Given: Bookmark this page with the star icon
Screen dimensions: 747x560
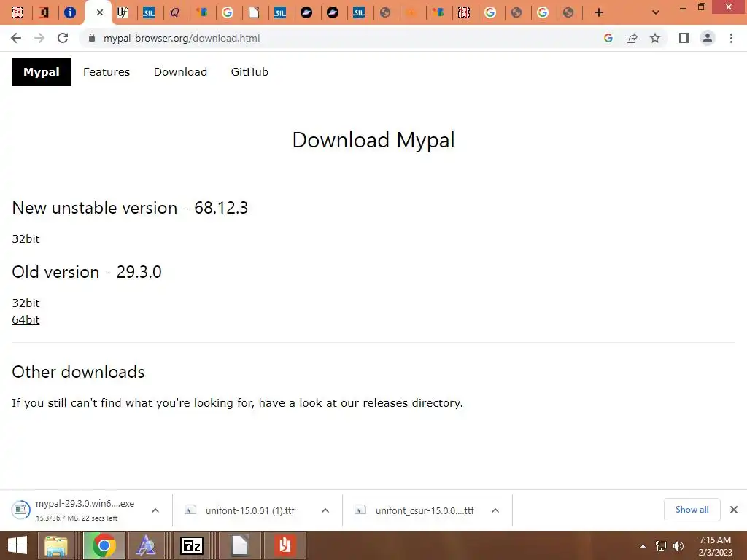Looking at the screenshot, I should [x=655, y=38].
